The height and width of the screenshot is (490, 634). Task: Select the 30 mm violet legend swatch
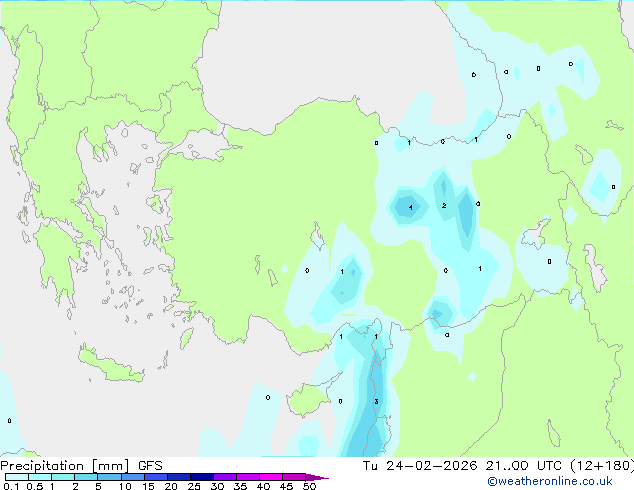tap(224, 477)
